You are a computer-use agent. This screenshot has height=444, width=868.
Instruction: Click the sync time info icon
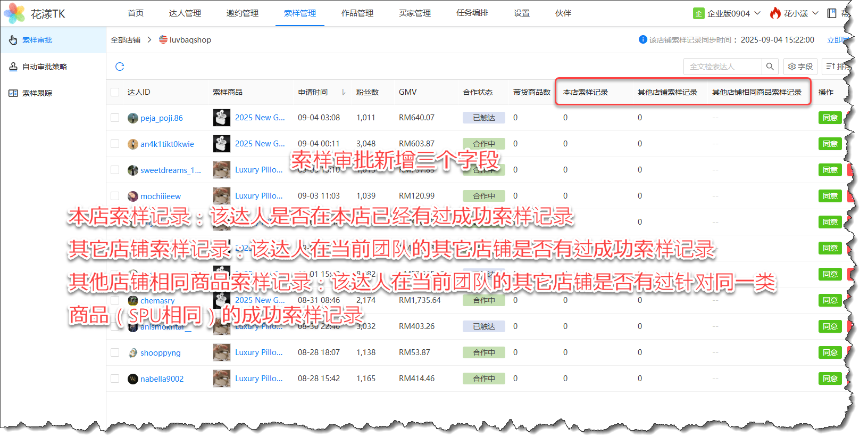(x=642, y=39)
